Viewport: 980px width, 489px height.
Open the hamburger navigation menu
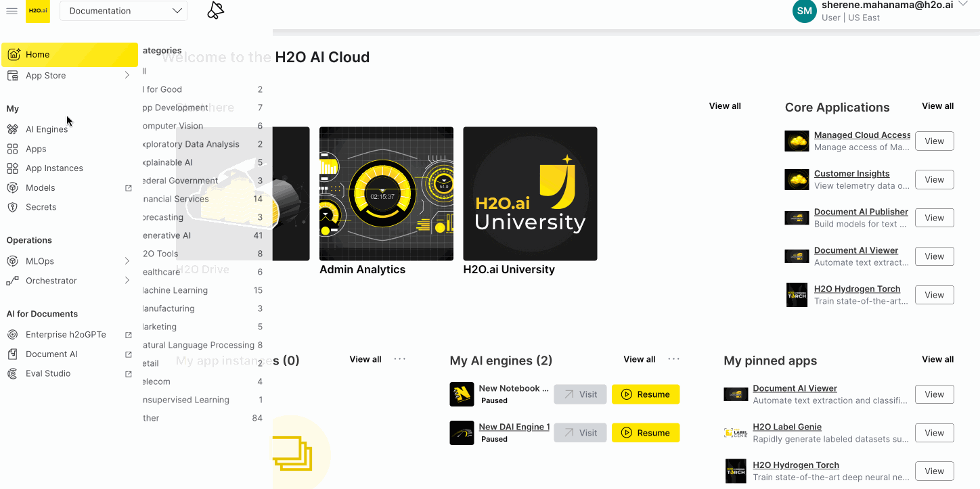point(12,11)
